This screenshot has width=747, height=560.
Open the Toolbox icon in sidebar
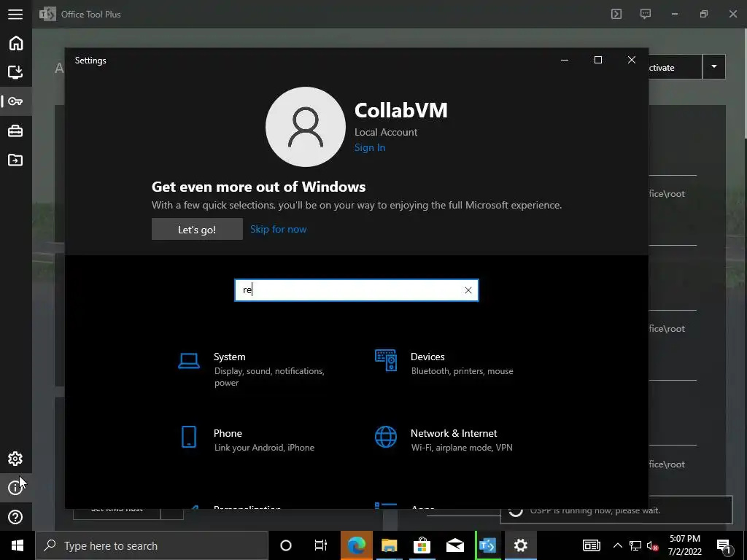coord(15,131)
